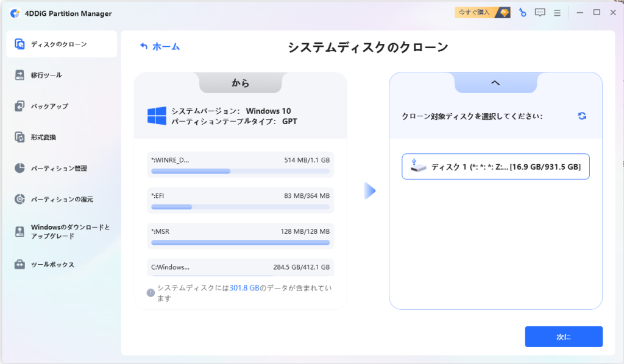
Task: Select the 形式変換 icon in sidebar
Action: 19,137
